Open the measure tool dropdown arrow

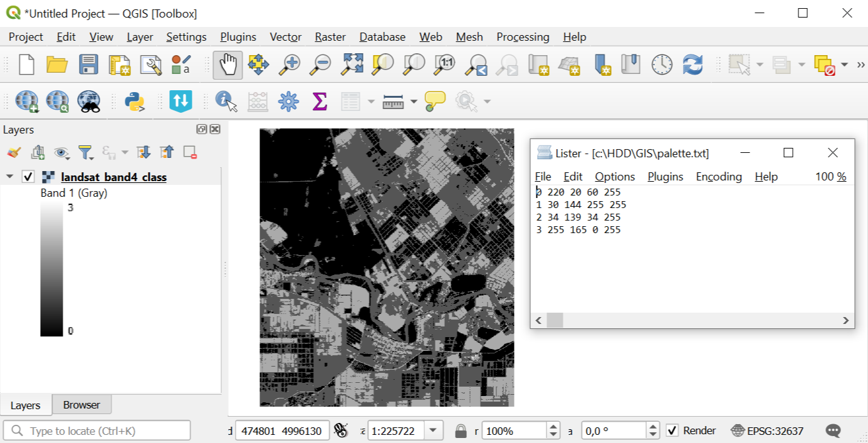414,102
